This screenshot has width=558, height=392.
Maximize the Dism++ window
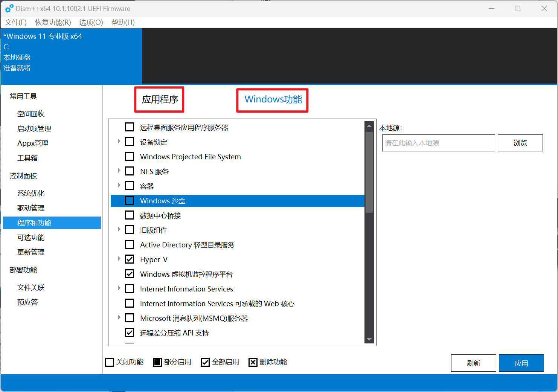(x=518, y=8)
